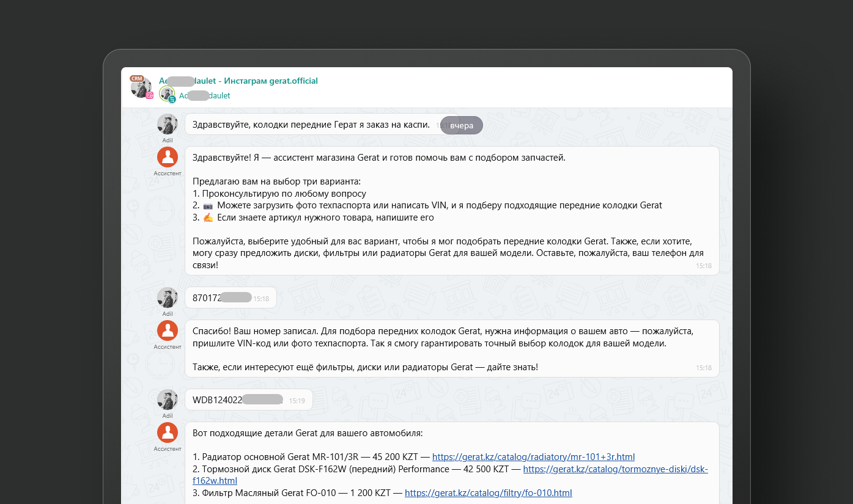
Task: Click the contact name below the chat title
Action: [x=205, y=96]
